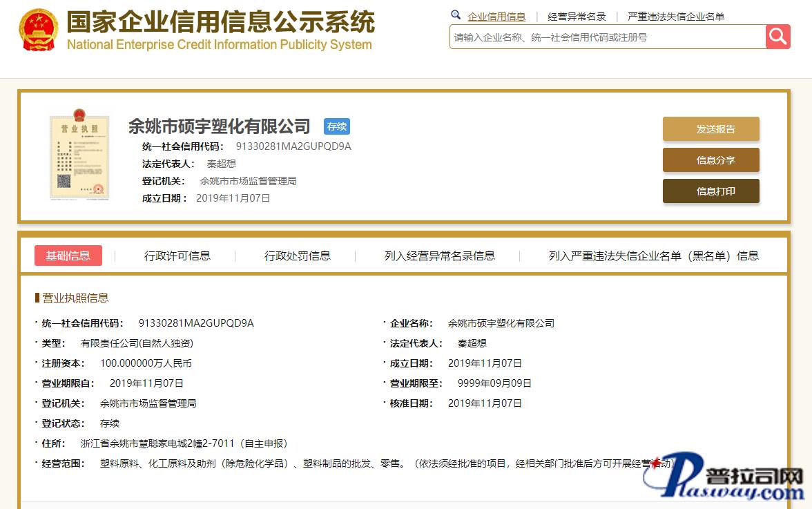Image resolution: width=812 pixels, height=509 pixels.
Task: Open the 行政许可信息 tab
Action: point(177,256)
